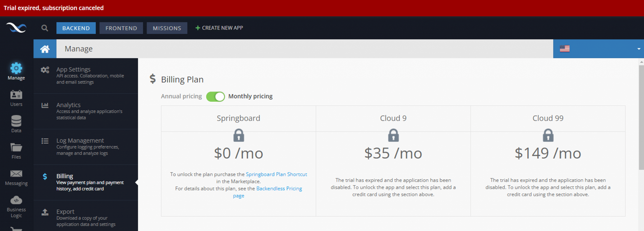Click the Export upload icon
644x231 pixels.
pyautogui.click(x=45, y=212)
